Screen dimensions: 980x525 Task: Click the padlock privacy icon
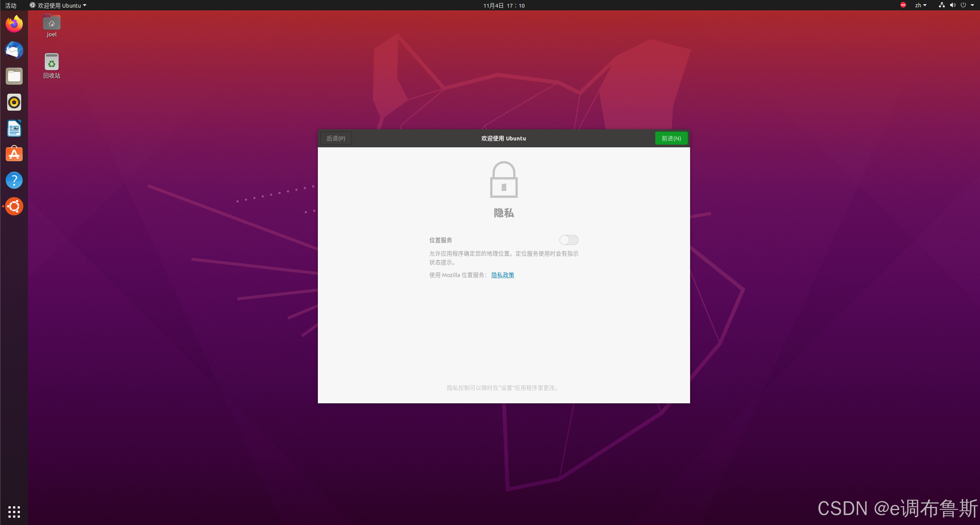pos(504,179)
